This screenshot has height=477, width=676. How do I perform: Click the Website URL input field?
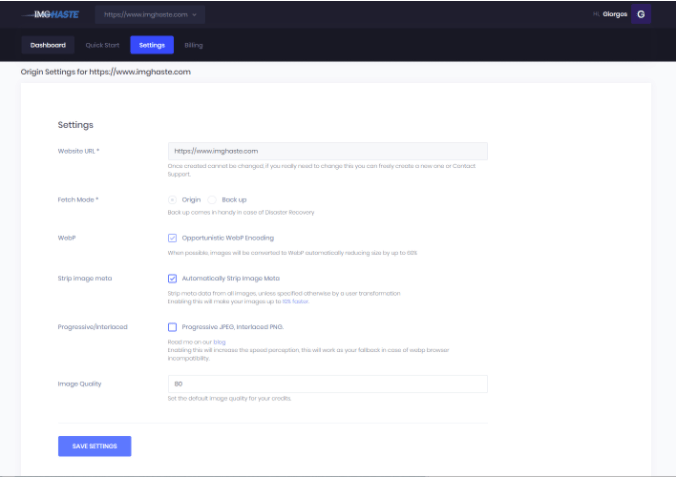click(327, 151)
